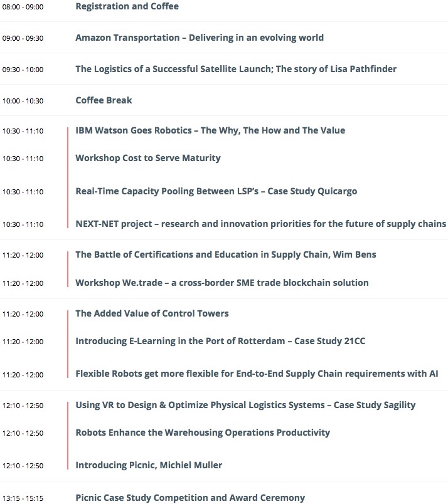The image size is (448, 504).
Task: Open Battle of Certifications by Wim Bens
Action: 226,255
